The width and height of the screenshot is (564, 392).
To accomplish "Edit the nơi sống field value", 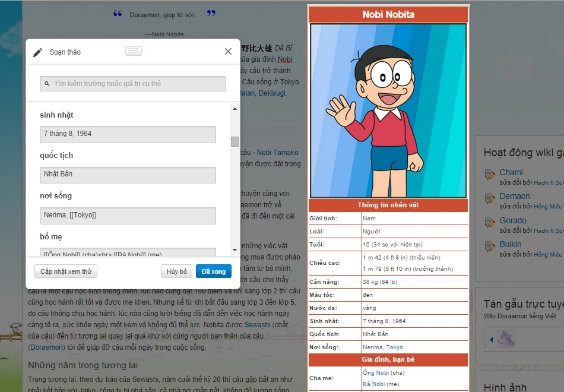I will [x=128, y=216].
